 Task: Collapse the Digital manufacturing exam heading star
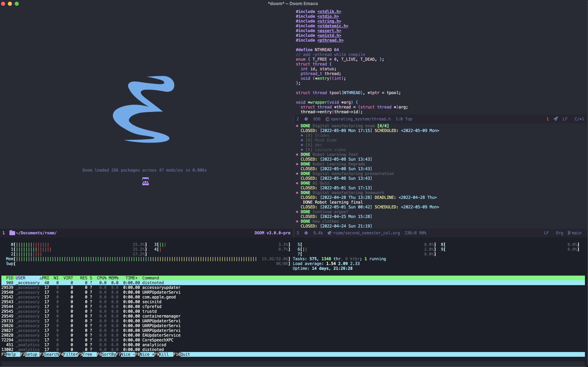point(297,126)
